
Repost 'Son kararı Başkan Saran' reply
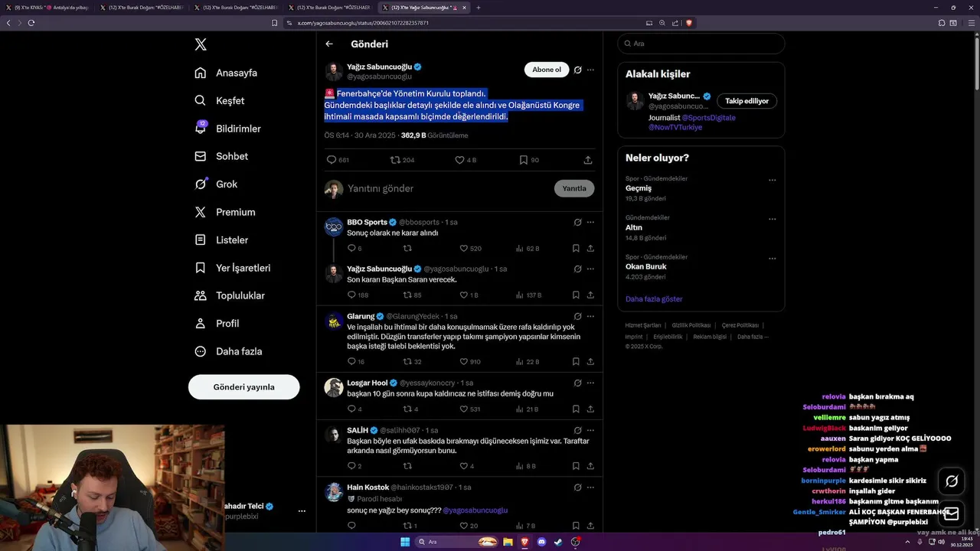412,295
